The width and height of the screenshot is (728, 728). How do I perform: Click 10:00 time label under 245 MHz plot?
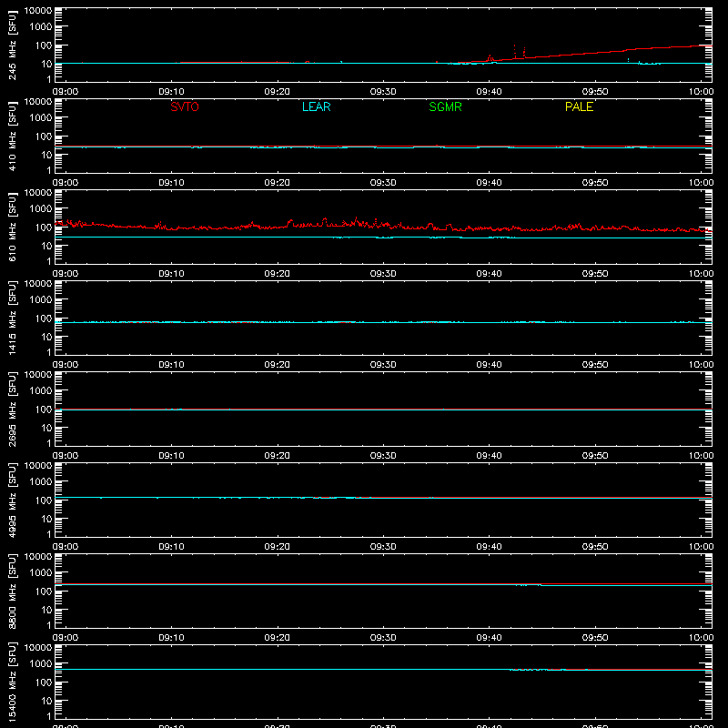[x=701, y=92]
